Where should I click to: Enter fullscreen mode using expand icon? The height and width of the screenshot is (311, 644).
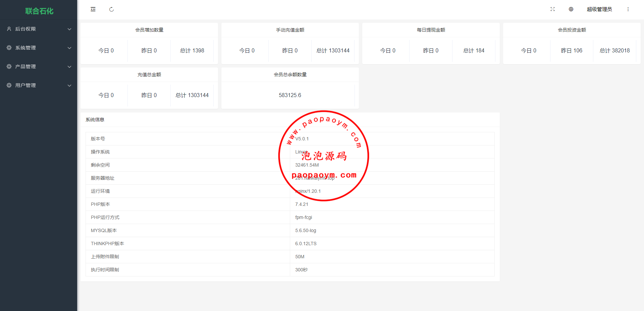(x=552, y=9)
